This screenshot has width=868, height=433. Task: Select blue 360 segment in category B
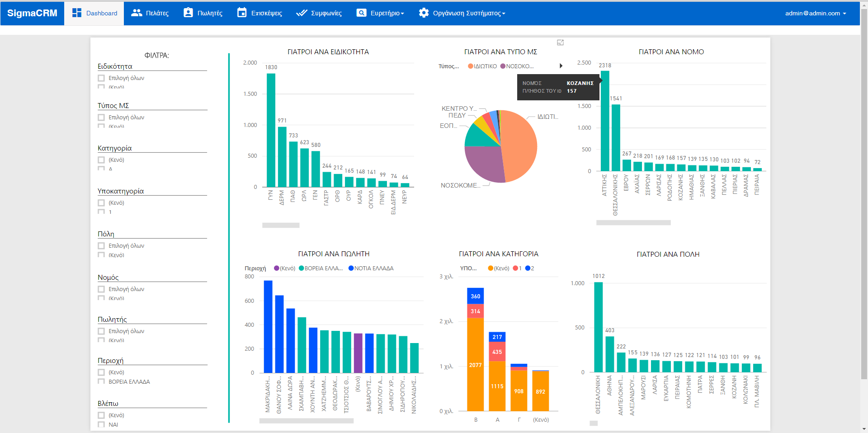[x=475, y=296]
